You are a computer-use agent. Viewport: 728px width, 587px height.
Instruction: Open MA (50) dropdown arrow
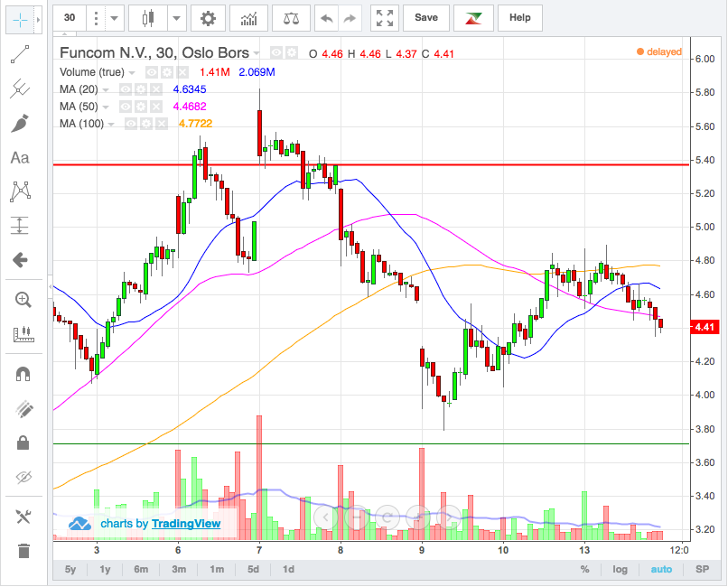(106, 107)
